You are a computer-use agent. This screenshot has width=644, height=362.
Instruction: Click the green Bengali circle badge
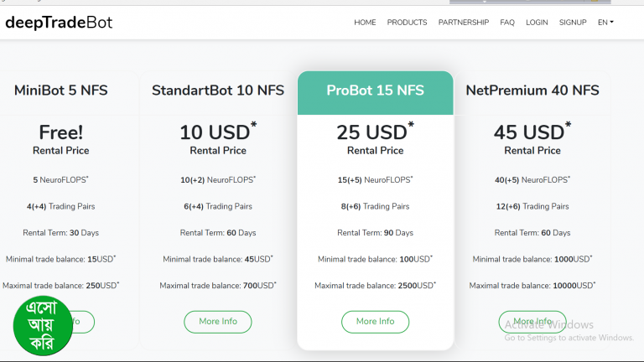point(42,323)
